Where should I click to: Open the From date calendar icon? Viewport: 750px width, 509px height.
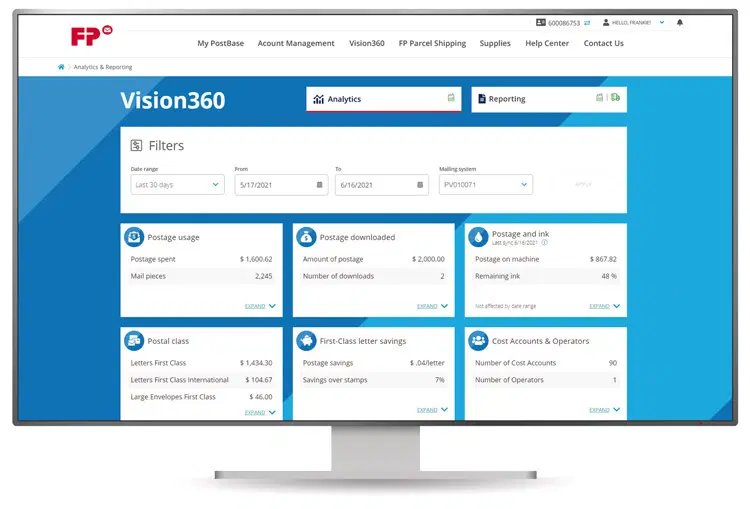click(x=320, y=185)
